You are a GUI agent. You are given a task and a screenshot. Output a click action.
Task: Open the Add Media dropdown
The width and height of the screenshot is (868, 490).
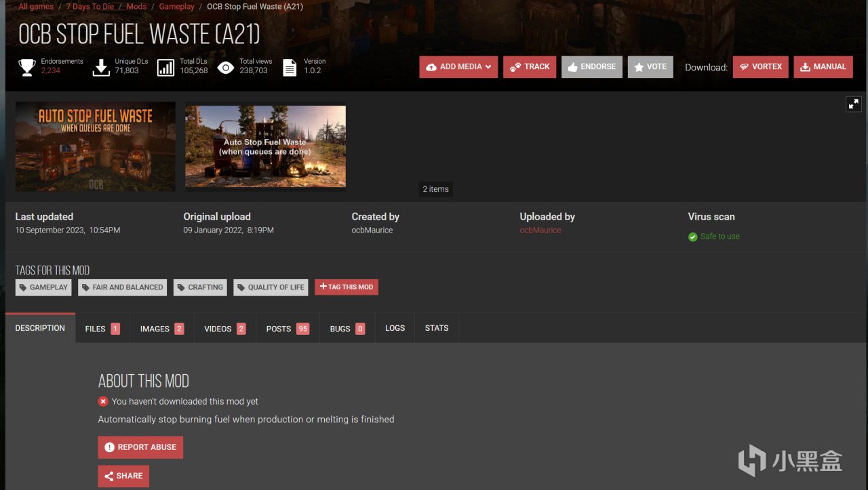pyautogui.click(x=458, y=67)
